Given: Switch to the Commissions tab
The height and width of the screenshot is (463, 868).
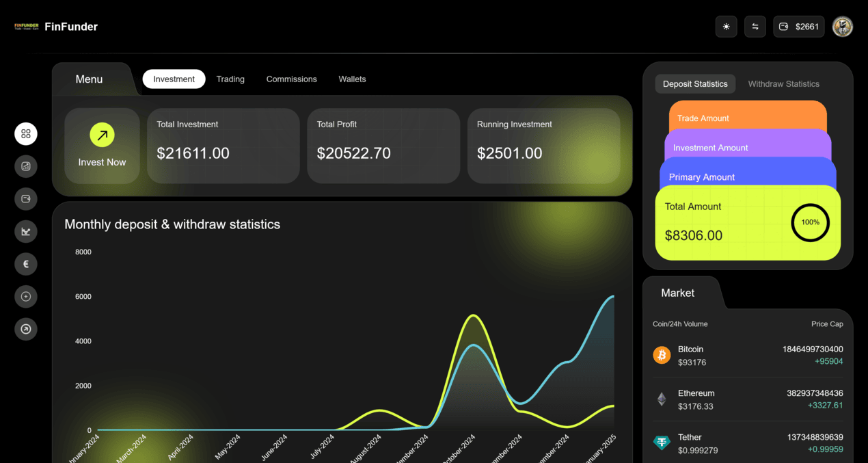Looking at the screenshot, I should pos(292,79).
